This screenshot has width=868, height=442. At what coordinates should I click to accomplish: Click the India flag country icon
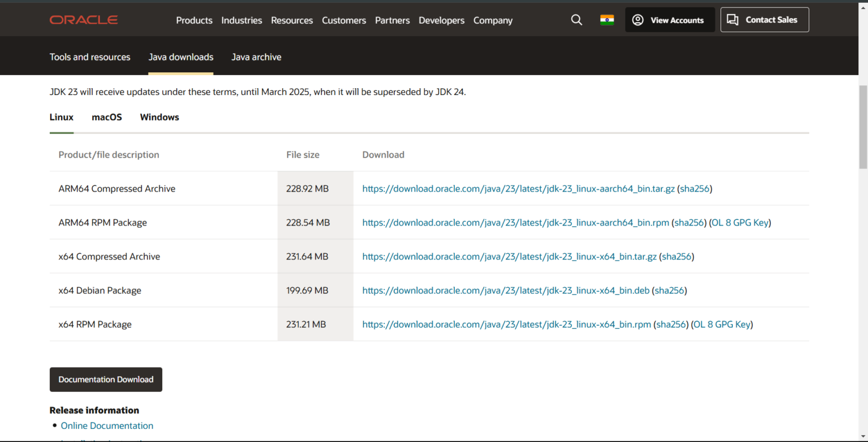pyautogui.click(x=607, y=20)
